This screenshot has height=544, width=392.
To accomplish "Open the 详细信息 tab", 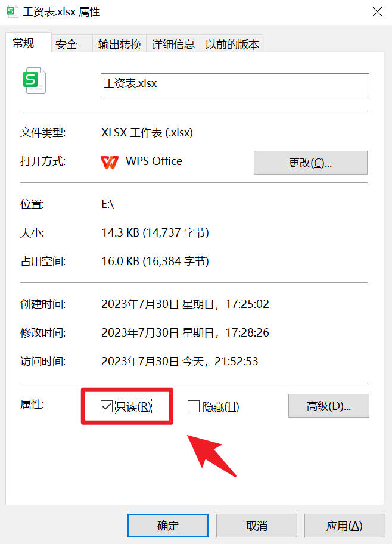I will (x=173, y=45).
